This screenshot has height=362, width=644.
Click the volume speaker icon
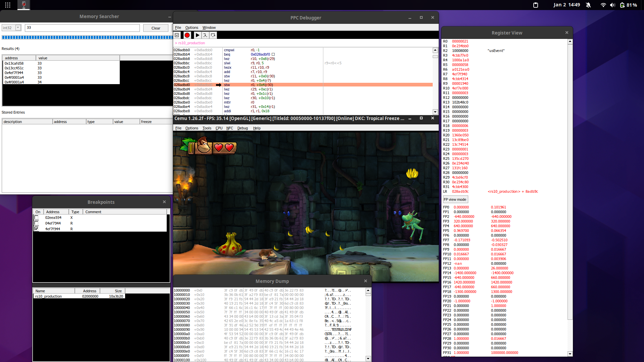tap(612, 5)
